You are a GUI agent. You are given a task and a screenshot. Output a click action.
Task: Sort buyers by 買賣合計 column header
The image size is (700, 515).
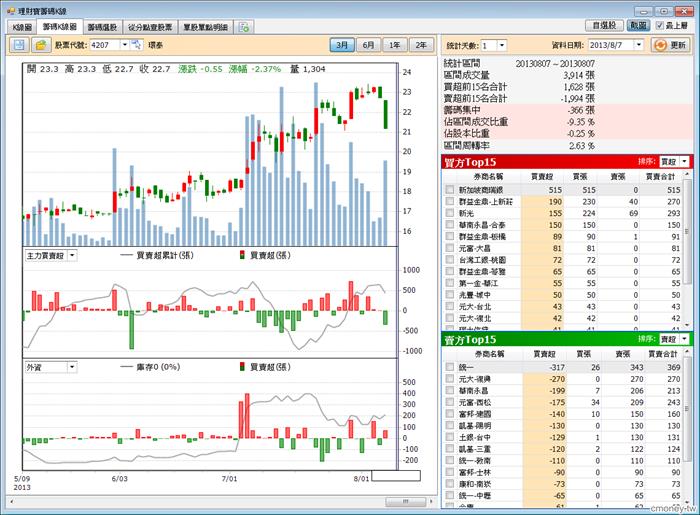[660, 177]
